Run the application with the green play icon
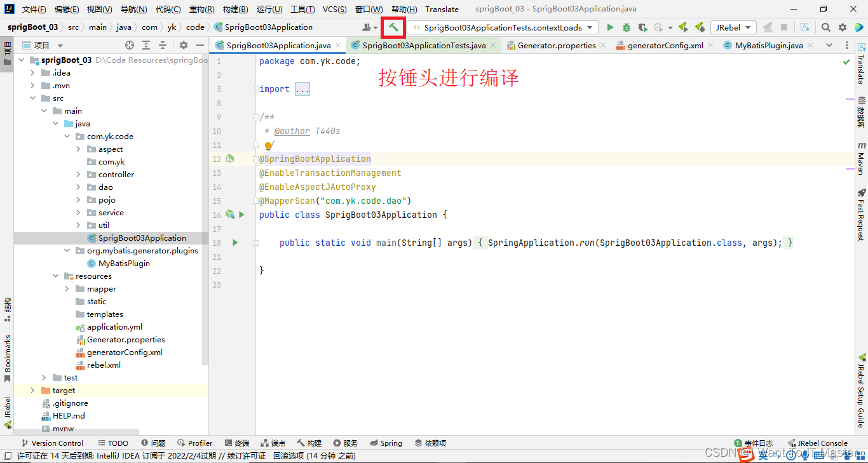The width and height of the screenshot is (868, 463). [610, 27]
